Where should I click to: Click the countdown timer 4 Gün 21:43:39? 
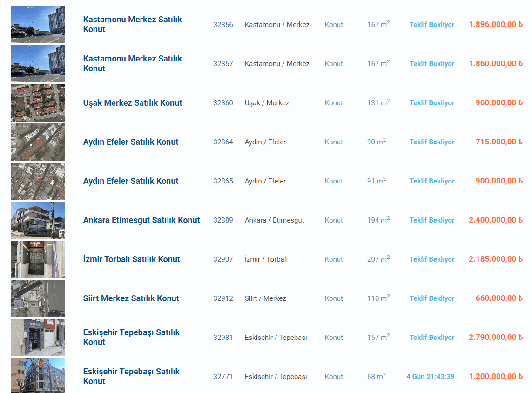click(x=431, y=377)
